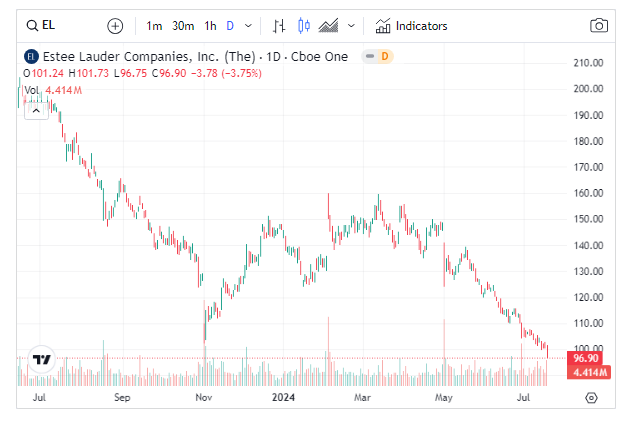Open the Indicators chart icon
The height and width of the screenshot is (423, 622).
click(383, 26)
